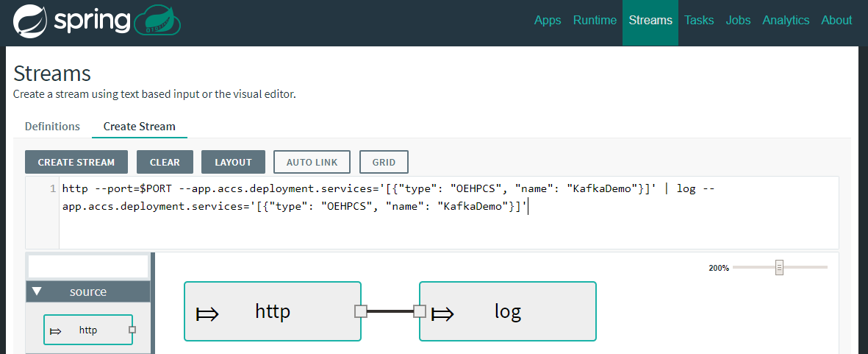Select the link between http and log
The height and width of the screenshot is (354, 868).
click(390, 311)
